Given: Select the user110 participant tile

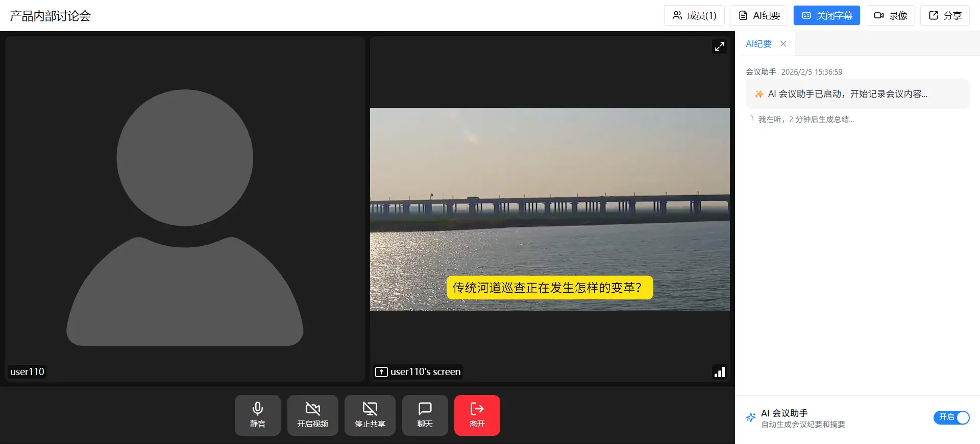Looking at the screenshot, I should click(185, 209).
